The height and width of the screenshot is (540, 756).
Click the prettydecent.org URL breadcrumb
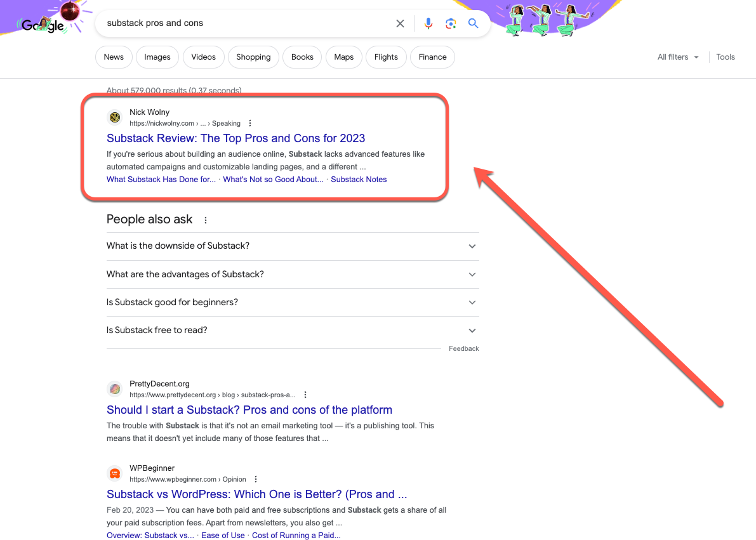coord(212,395)
